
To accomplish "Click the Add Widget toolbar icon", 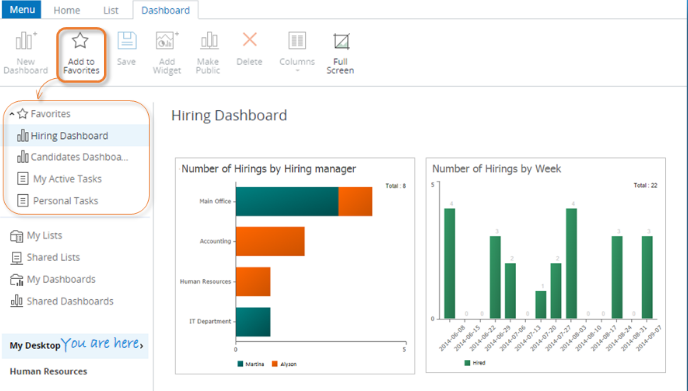I will (167, 41).
